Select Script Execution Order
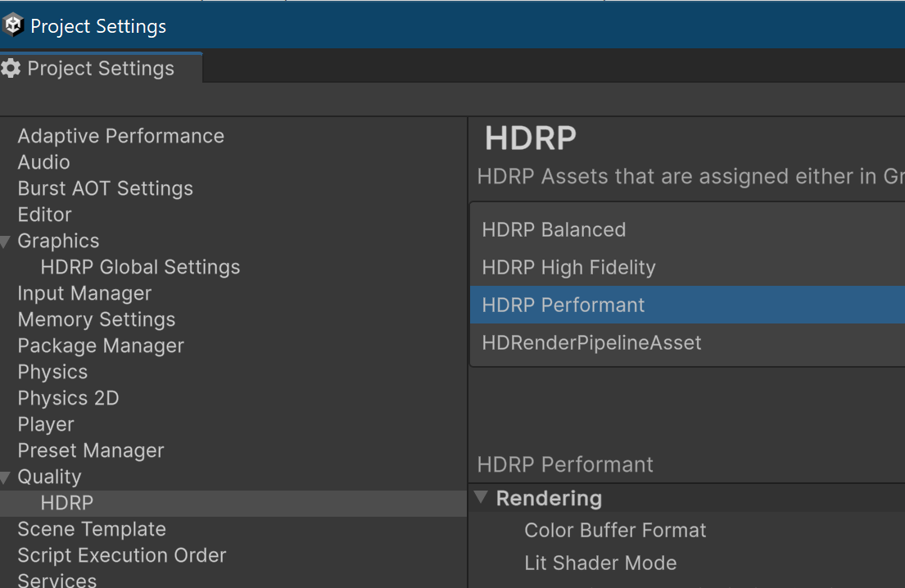Image resolution: width=905 pixels, height=588 pixels. click(x=121, y=555)
